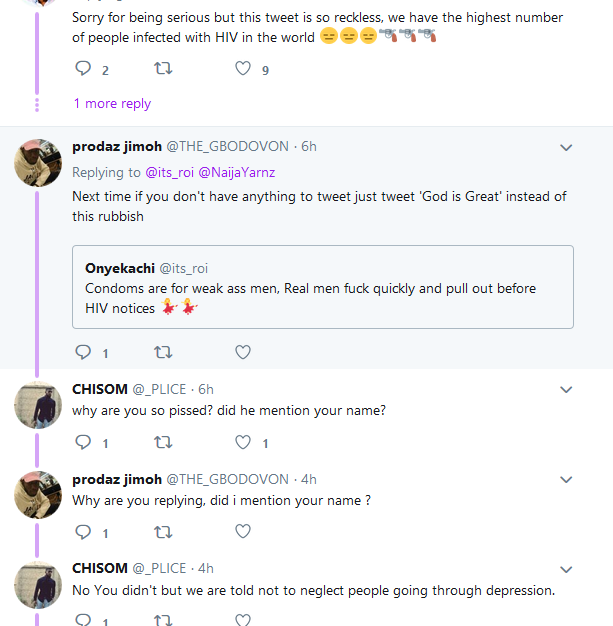Like the tweet with 9 likes

(x=243, y=69)
